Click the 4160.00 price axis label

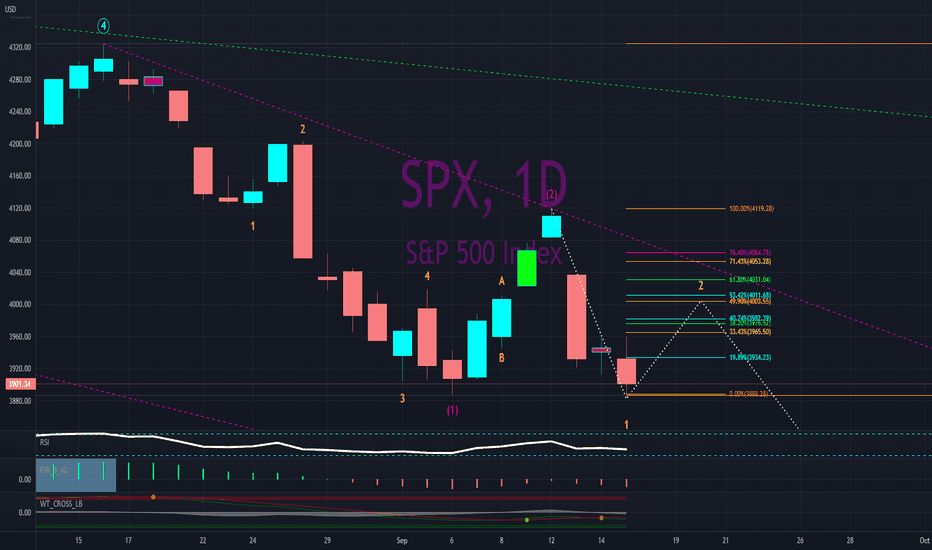20,176
